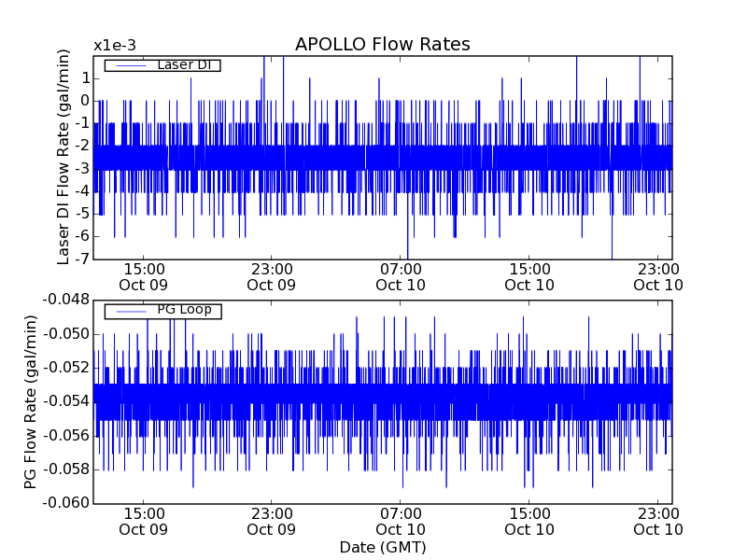Select the '-0.050' tick on PG axis
This screenshot has width=747, height=560.
point(65,334)
